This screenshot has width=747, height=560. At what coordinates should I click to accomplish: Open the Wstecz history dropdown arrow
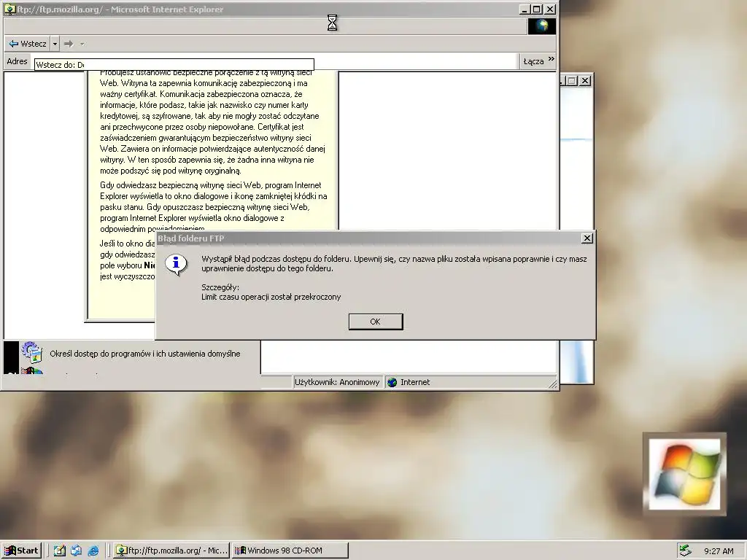[55, 44]
